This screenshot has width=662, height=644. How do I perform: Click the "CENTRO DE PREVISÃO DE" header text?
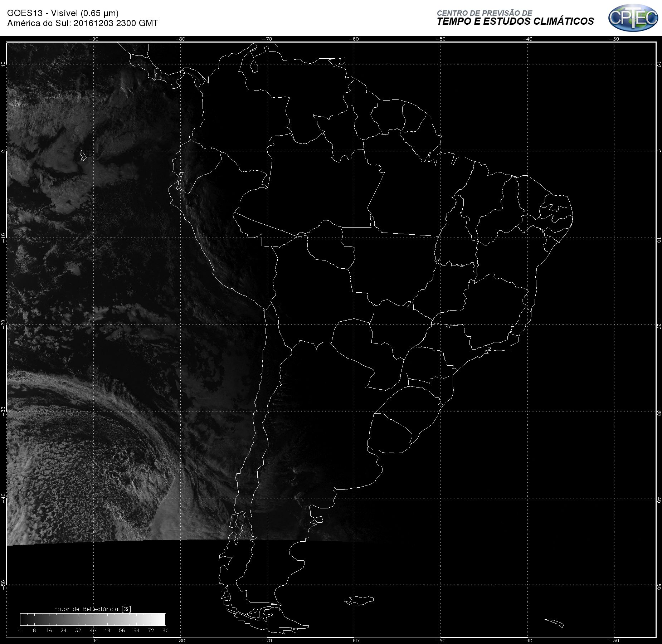coord(485,13)
